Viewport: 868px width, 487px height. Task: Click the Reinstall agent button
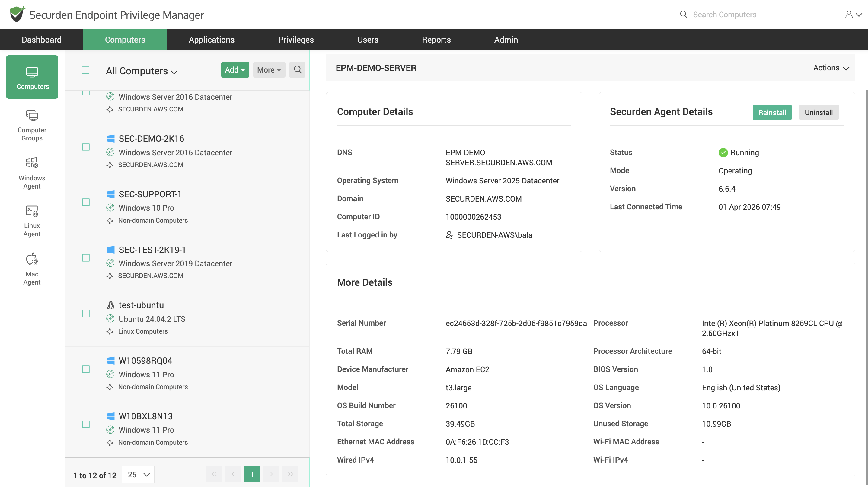(772, 112)
